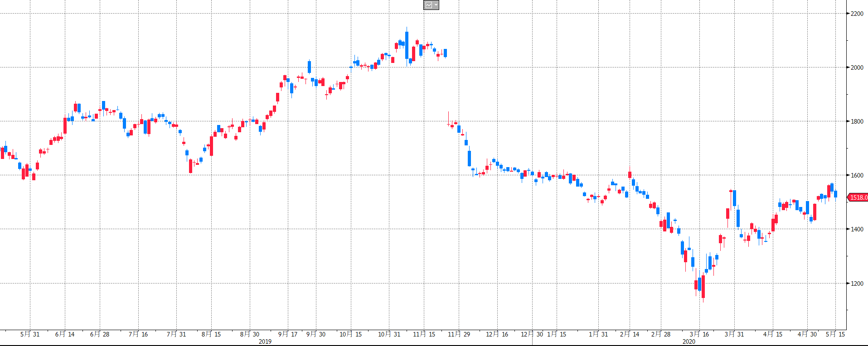Select the 1600 price axis label
Image resolution: width=868 pixels, height=346 pixels.
(857, 175)
